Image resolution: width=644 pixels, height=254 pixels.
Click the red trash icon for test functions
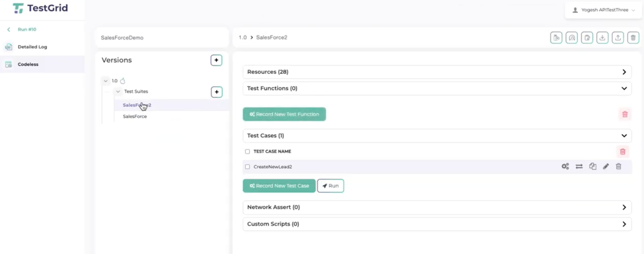625,114
